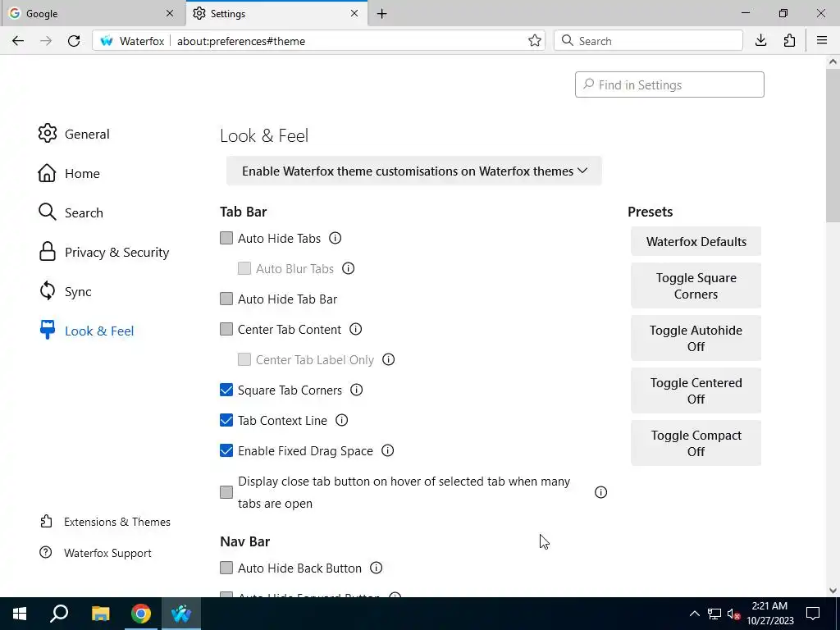Open the hamburger application menu
This screenshot has height=630, width=840.
coord(822,41)
